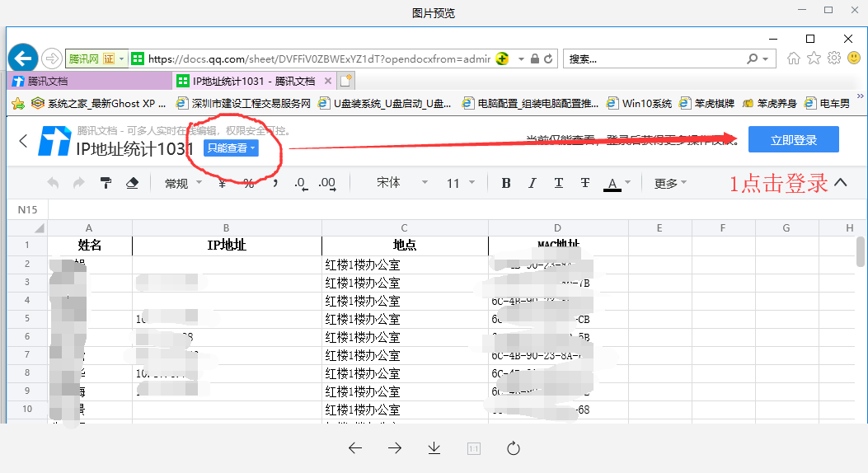The image size is (868, 473).
Task: Click the format painter icon
Action: click(x=106, y=183)
